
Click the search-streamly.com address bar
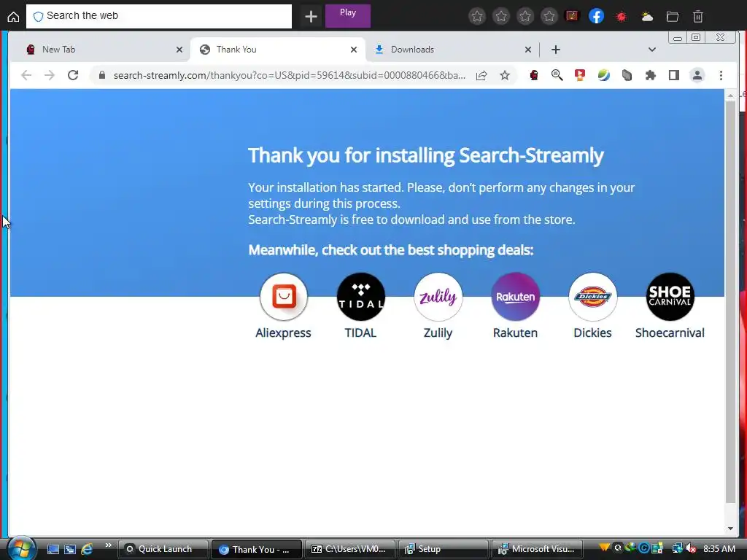290,75
